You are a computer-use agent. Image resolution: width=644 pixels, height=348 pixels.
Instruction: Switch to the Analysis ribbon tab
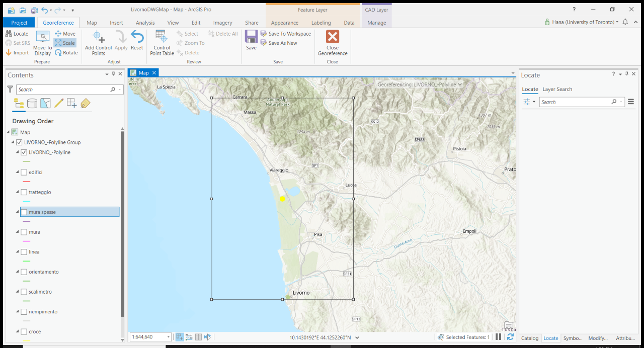pyautogui.click(x=145, y=23)
